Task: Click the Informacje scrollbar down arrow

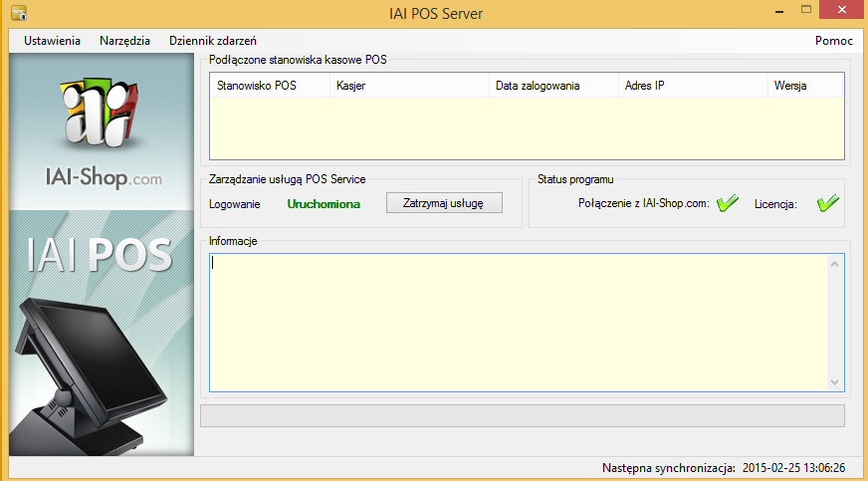Action: point(835,382)
